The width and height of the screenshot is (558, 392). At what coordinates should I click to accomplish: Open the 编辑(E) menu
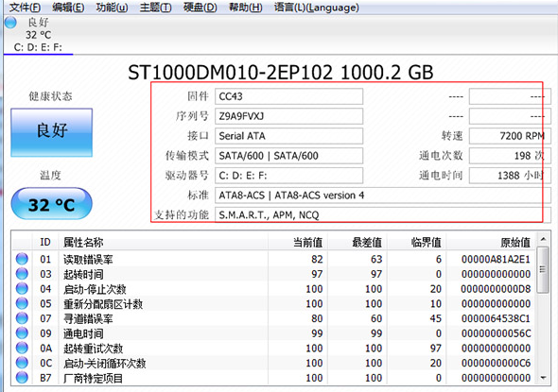click(x=68, y=8)
